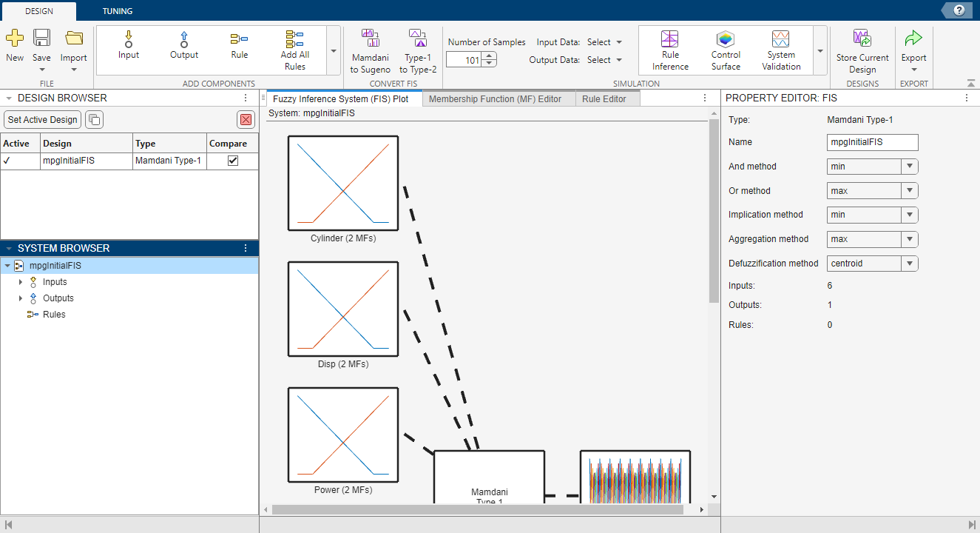The width and height of the screenshot is (980, 533).
Task: Open the Rule Inference view
Action: [669, 49]
